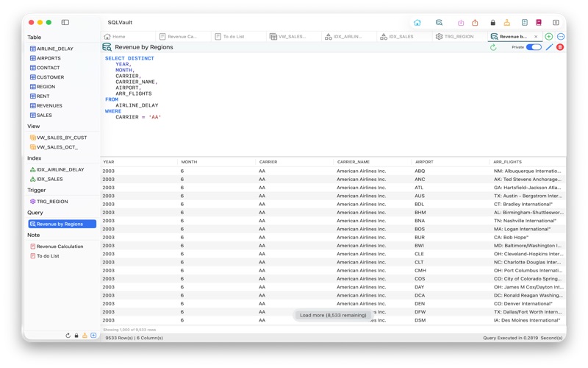Click 'Query Executed in 0.2819 Second(s)' status
The image size is (588, 368).
tap(523, 338)
